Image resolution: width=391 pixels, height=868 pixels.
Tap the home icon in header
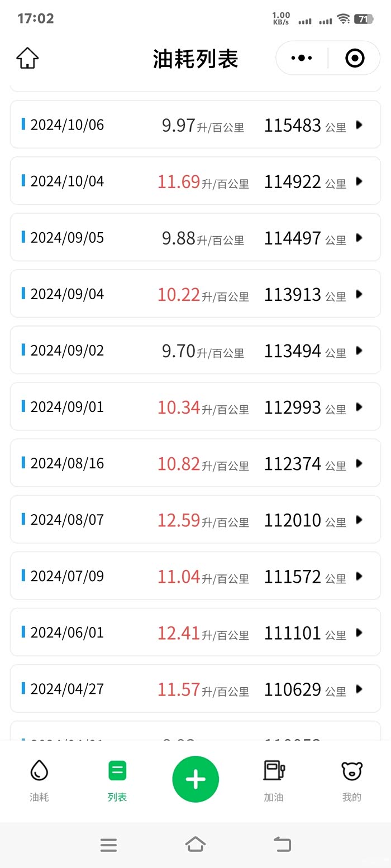27,58
